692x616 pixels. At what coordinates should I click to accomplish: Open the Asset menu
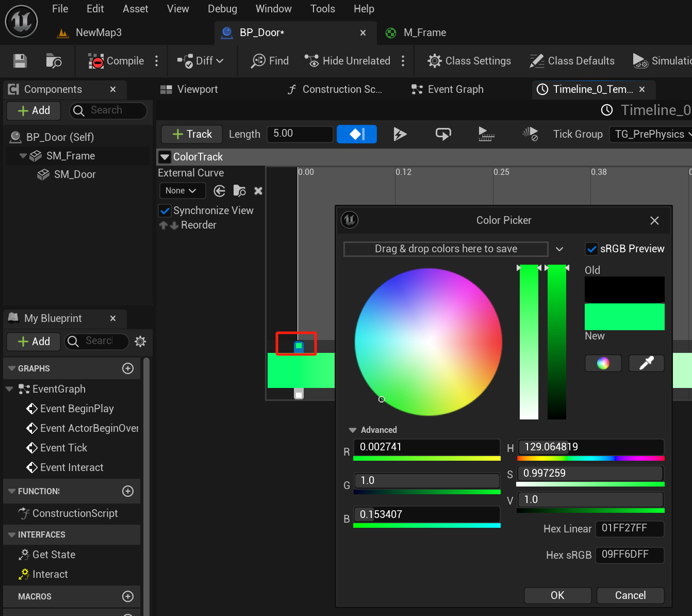[x=135, y=9]
